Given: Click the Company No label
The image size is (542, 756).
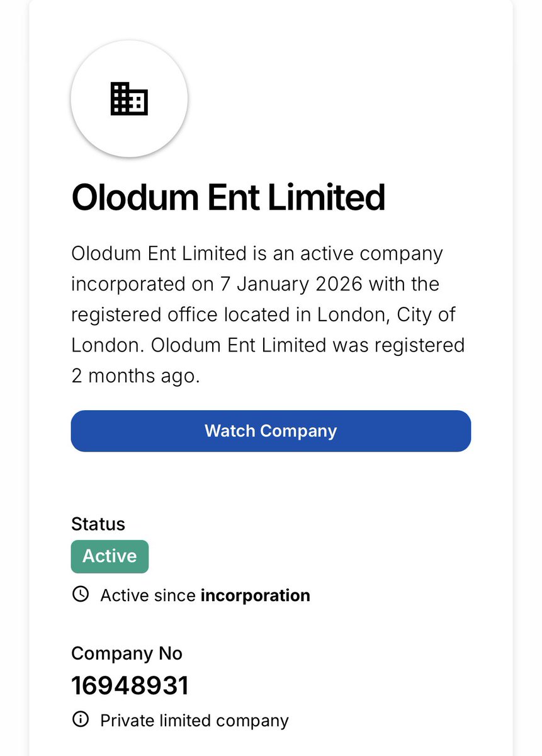Looking at the screenshot, I should click(127, 653).
